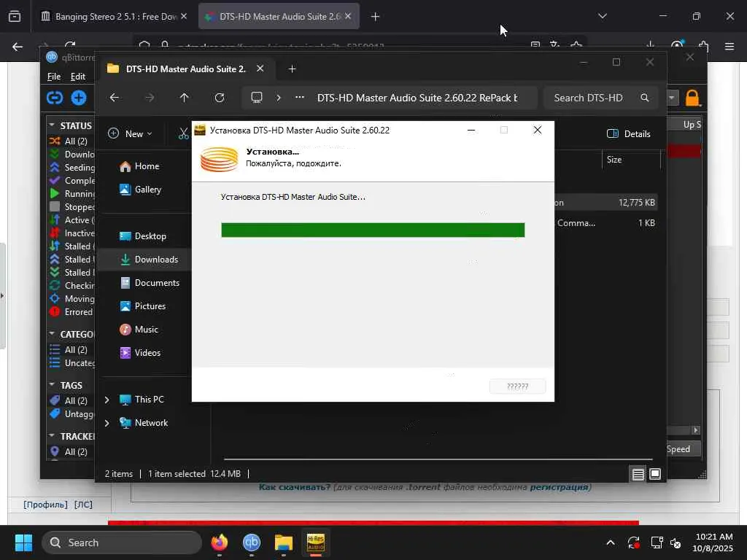Collapse the TAGS section in qBittorrent
Screen dimensions: 747x560
52,385
